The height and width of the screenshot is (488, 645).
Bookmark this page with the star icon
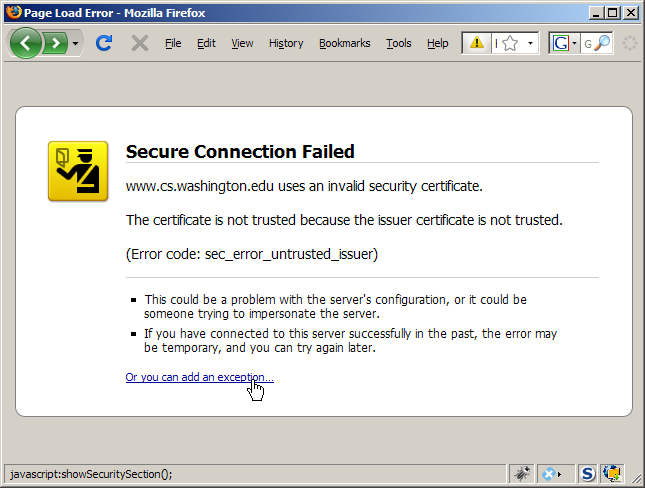tap(509, 43)
